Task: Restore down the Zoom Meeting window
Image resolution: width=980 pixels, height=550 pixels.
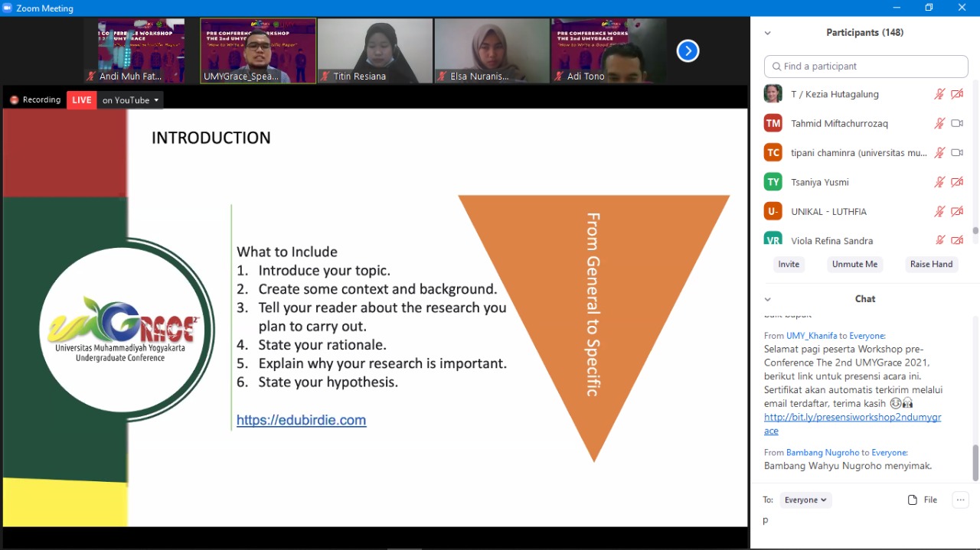Action: pos(929,8)
